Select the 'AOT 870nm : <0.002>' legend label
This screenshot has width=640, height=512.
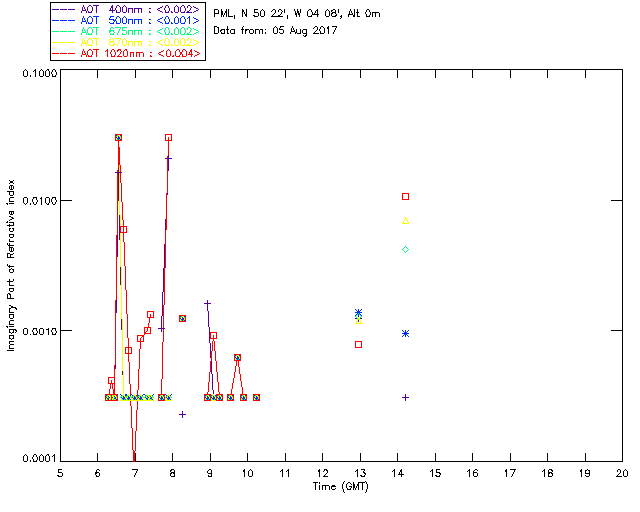[140, 42]
